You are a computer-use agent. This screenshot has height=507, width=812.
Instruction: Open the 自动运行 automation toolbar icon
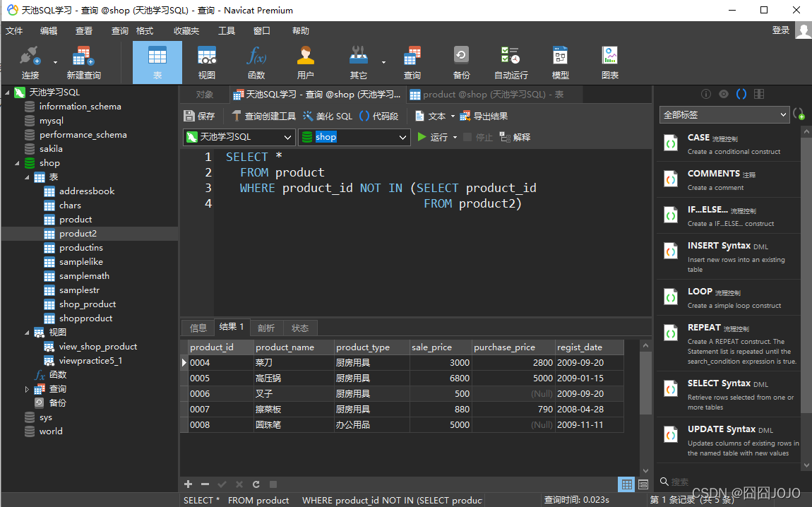[x=511, y=63]
